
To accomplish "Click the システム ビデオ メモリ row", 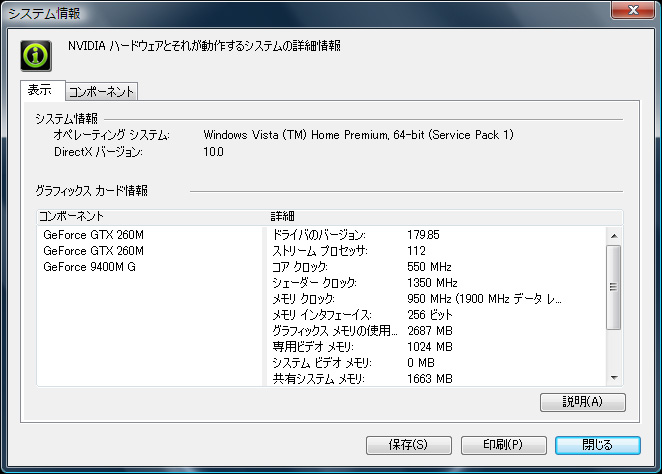I will coord(437,363).
